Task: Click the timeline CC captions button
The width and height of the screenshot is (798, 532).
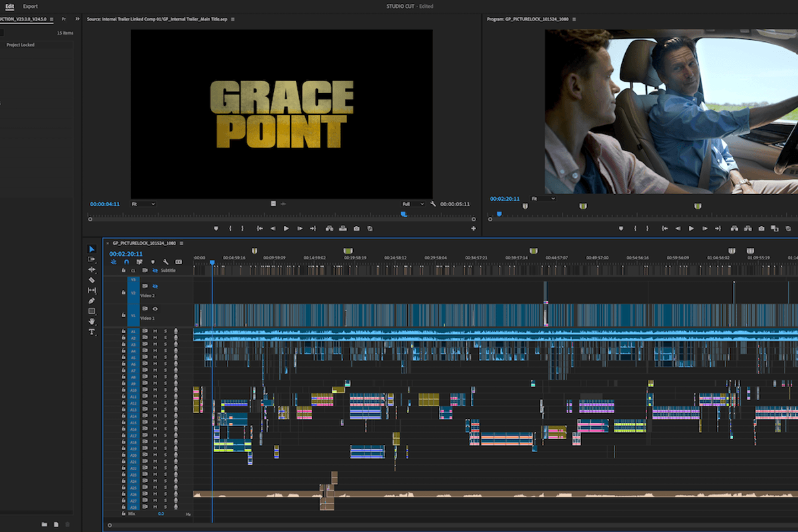Action: click(178, 261)
